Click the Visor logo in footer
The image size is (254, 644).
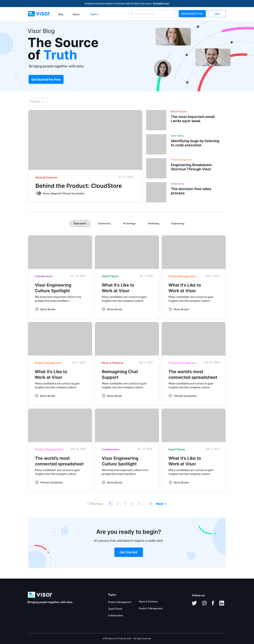pos(40,594)
